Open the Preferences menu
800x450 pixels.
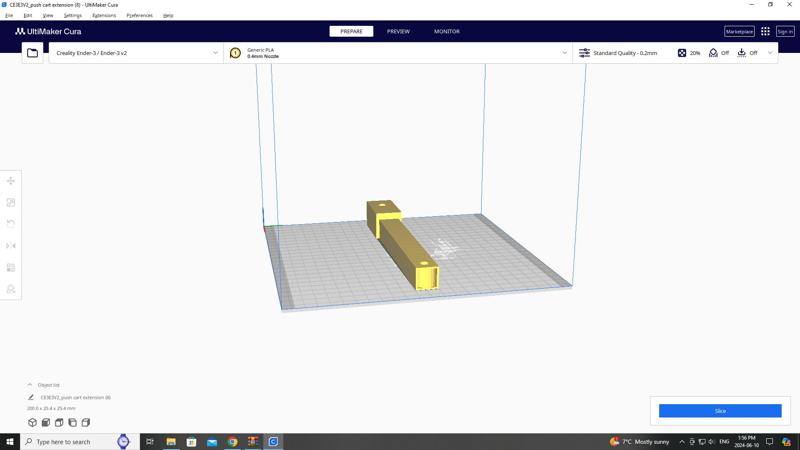(x=139, y=15)
